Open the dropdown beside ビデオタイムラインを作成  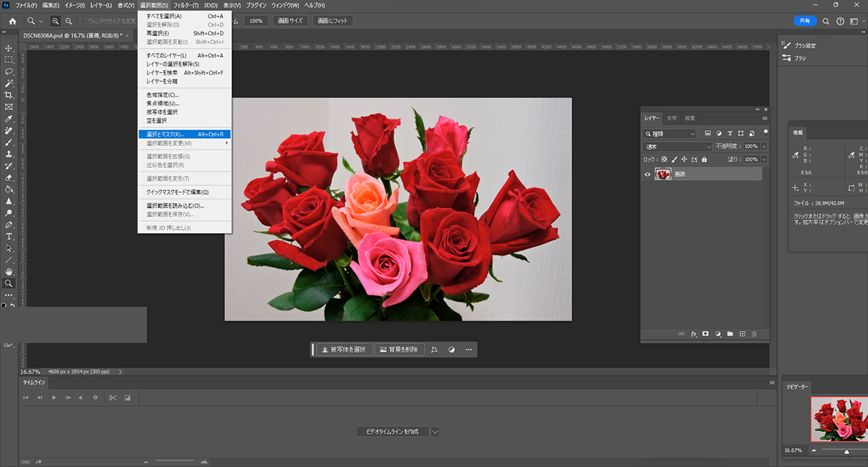(435, 432)
